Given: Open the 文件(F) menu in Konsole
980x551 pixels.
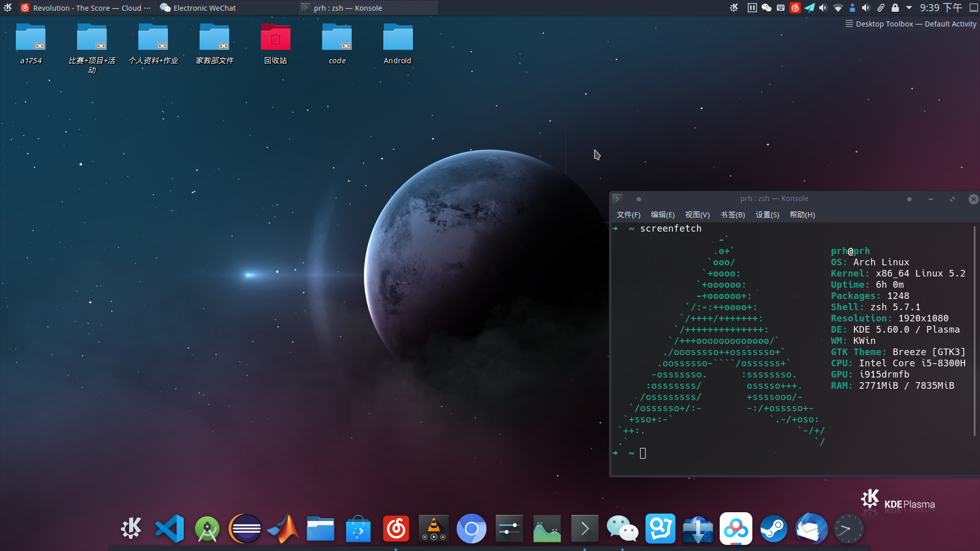Looking at the screenshot, I should click(628, 215).
